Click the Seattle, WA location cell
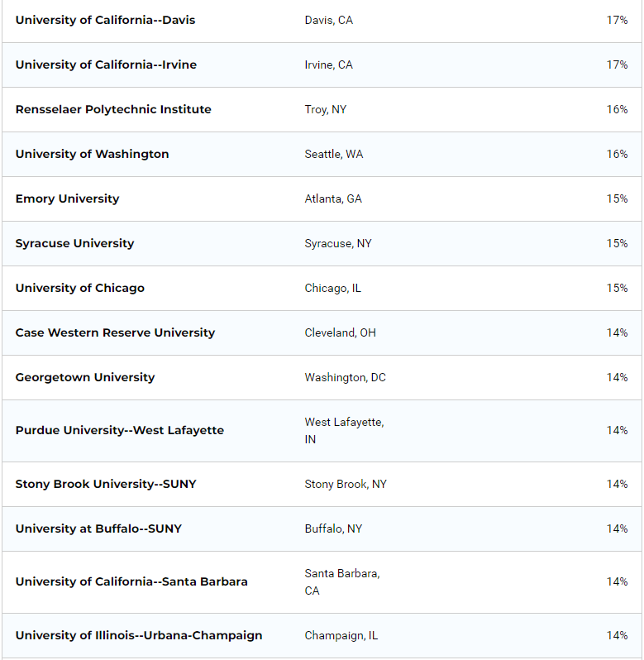Screen dimensions: 644x660 [x=333, y=154]
